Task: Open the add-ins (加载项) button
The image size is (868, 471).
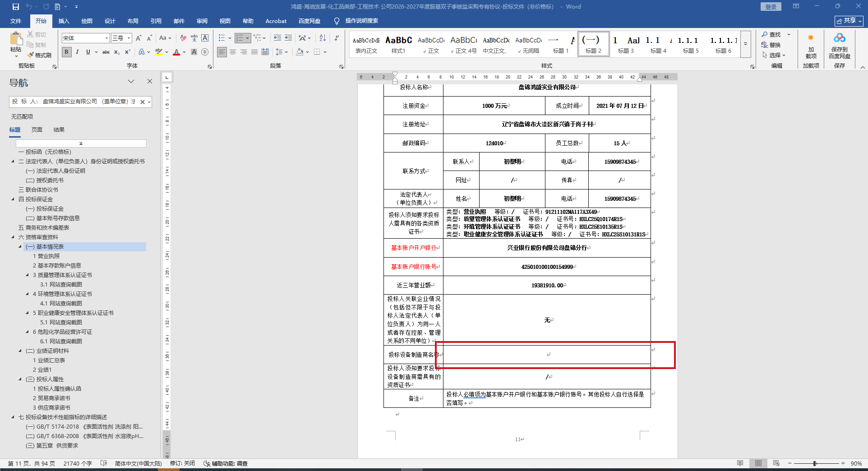Action: pyautogui.click(x=811, y=46)
